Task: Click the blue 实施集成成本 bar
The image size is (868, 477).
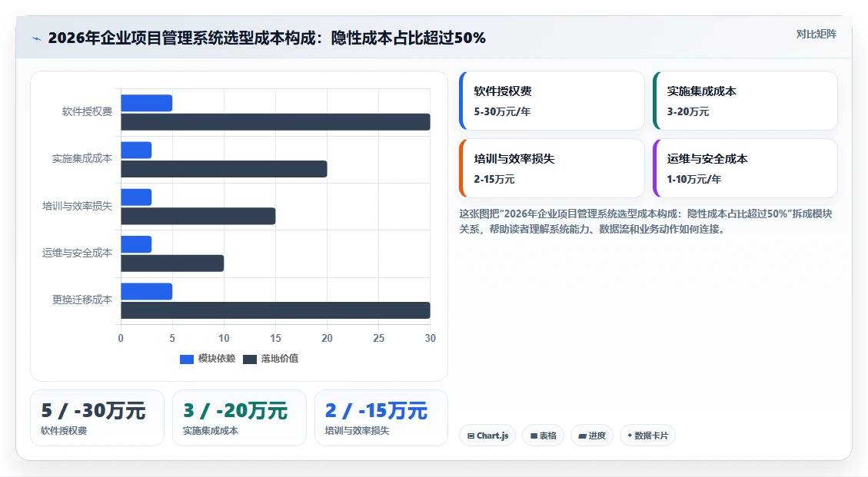Action: tap(136, 150)
